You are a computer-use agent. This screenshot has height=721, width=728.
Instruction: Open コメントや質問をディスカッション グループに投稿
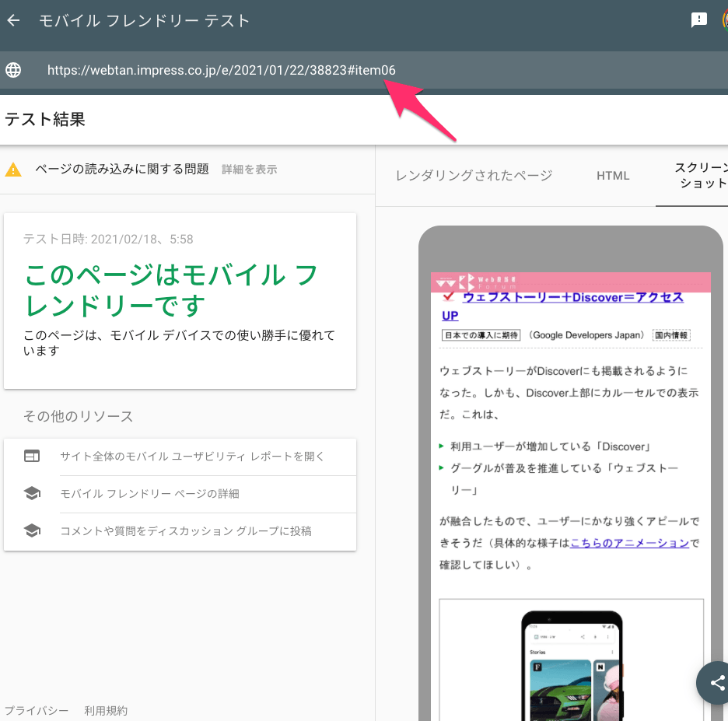[186, 530]
